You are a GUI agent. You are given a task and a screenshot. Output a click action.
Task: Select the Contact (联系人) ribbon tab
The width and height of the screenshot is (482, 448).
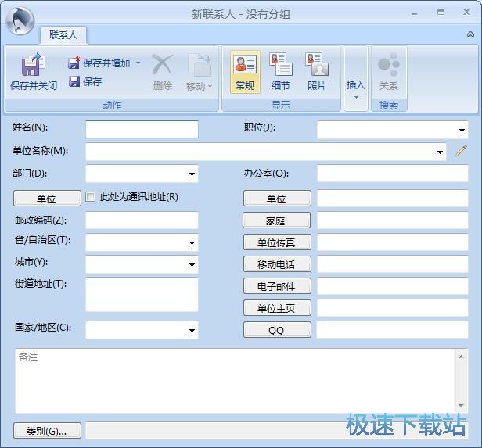click(63, 35)
